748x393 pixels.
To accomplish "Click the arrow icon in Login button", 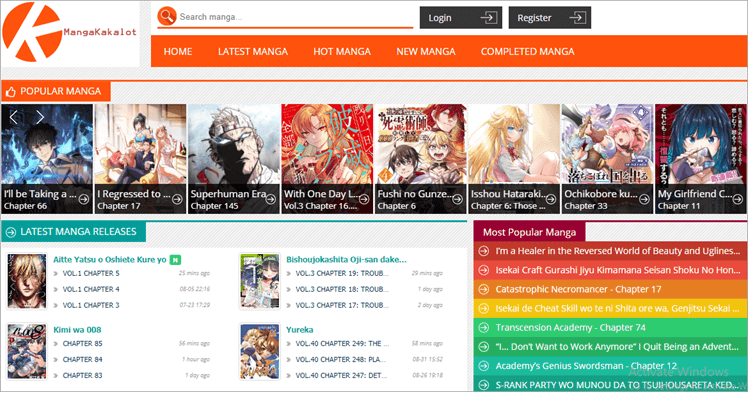I will (488, 18).
